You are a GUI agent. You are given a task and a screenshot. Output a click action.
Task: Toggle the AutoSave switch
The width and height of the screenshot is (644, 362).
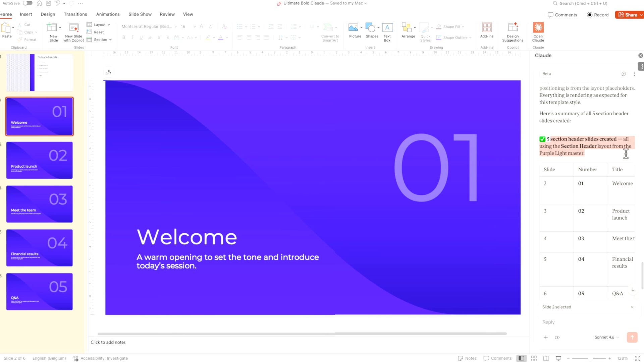pyautogui.click(x=28, y=3)
